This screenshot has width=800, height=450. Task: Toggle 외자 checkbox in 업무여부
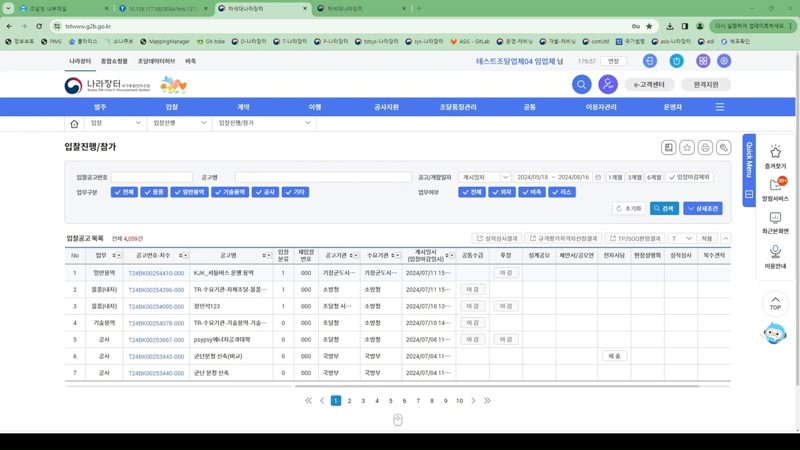coord(502,192)
